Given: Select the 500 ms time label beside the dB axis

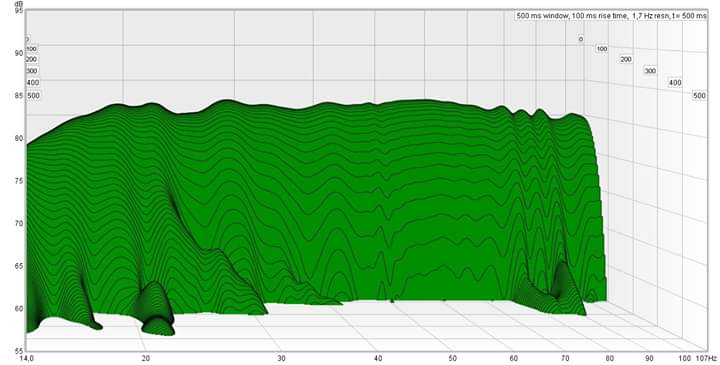Looking at the screenshot, I should pos(34,96).
